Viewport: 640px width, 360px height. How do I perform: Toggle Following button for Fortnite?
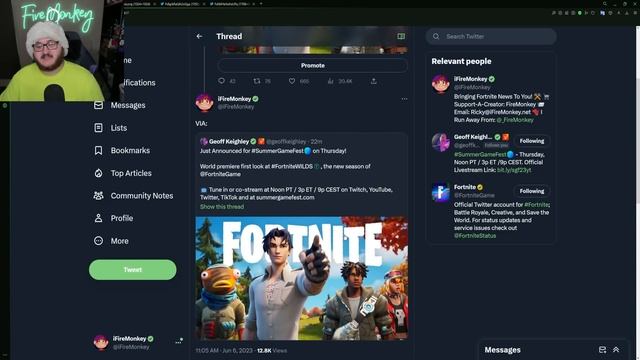pos(531,191)
